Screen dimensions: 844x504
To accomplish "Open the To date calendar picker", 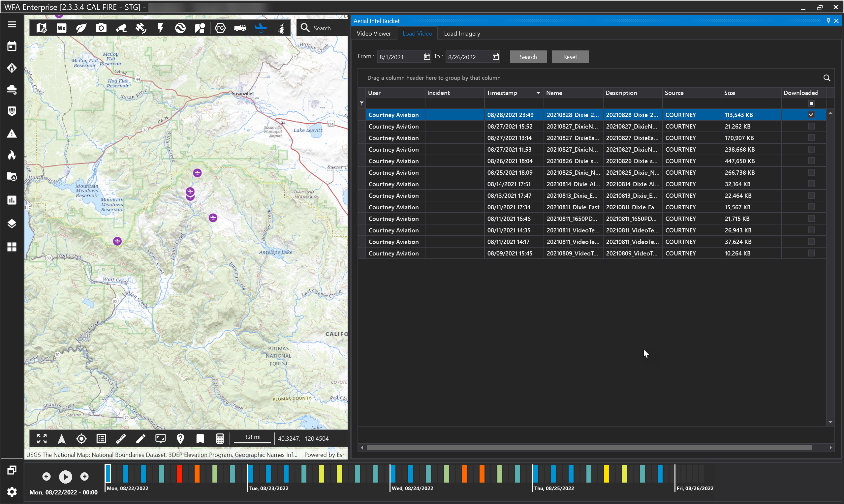I will 495,56.
